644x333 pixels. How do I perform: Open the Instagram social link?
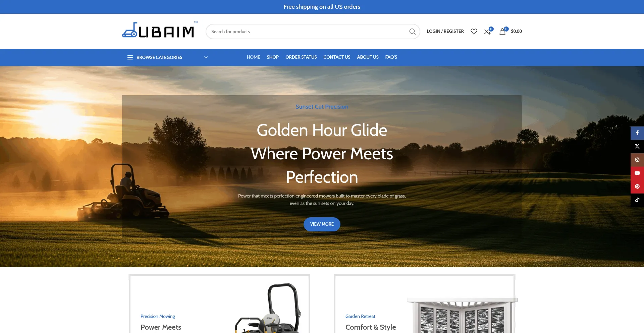[637, 160]
